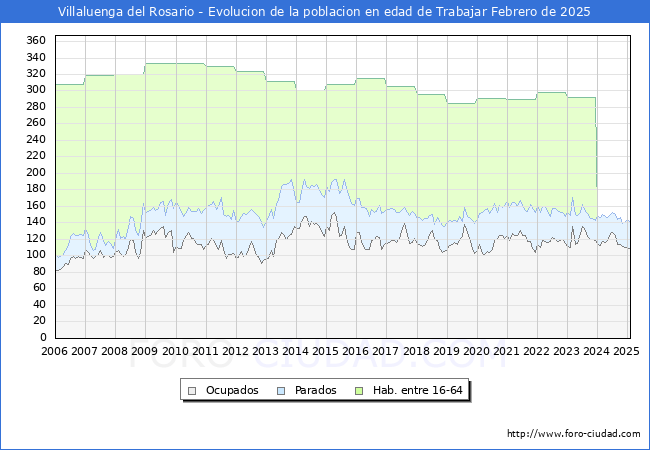Click the 2006 x-axis year label
650x450 pixels.
[54, 351]
